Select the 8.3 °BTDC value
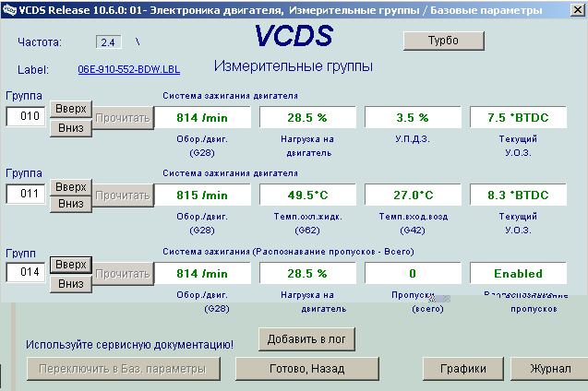 click(518, 195)
